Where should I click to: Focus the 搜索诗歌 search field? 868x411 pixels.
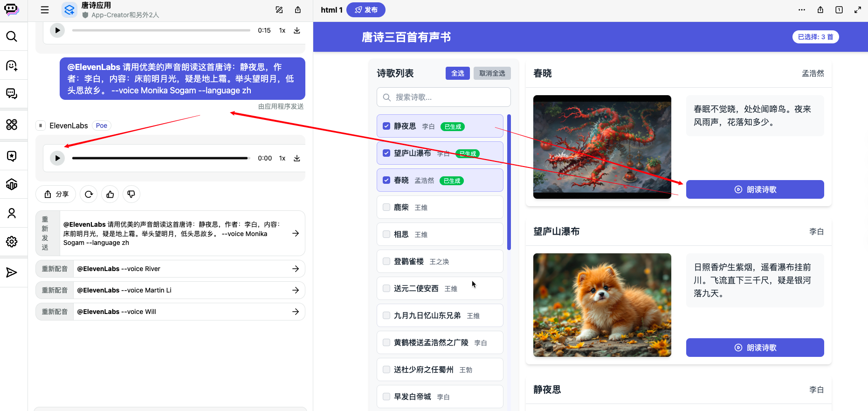(x=444, y=97)
